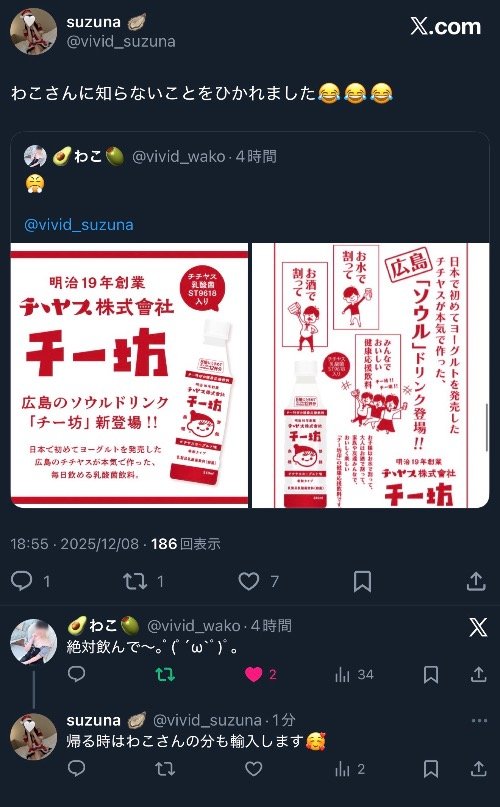
Task: View analytics showing 34 views
Action: click(354, 675)
